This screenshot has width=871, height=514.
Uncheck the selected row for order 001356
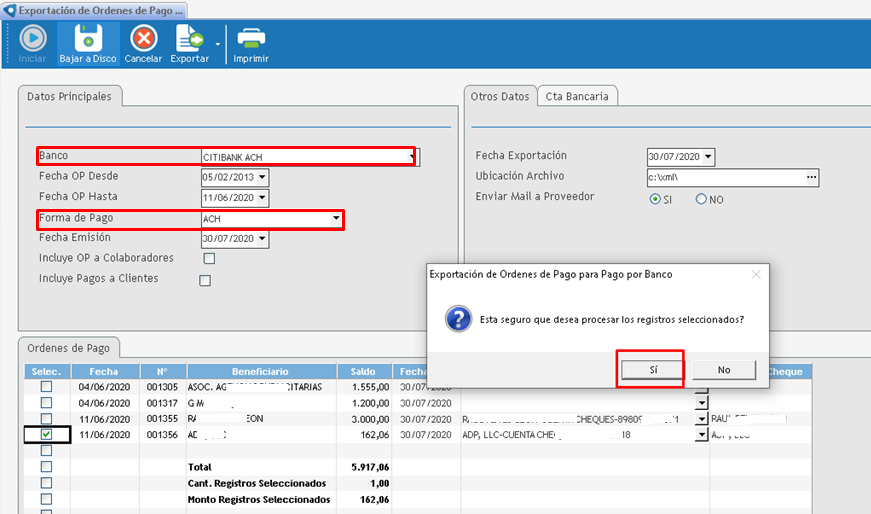[46, 435]
